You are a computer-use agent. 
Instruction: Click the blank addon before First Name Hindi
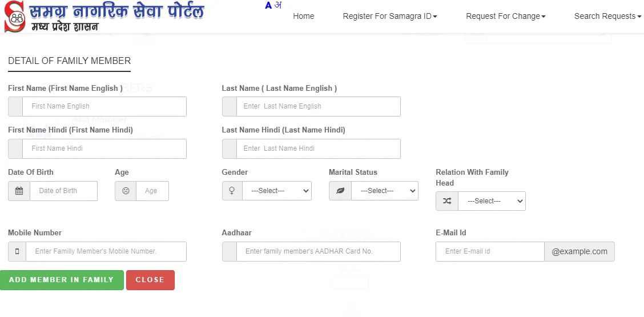pos(15,149)
